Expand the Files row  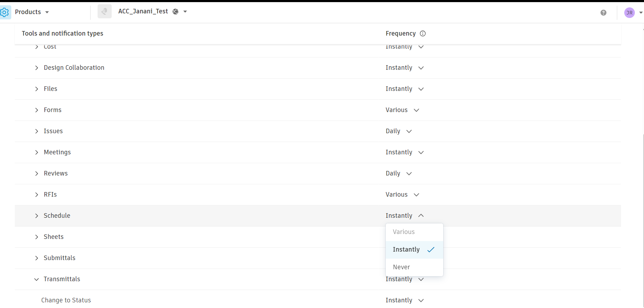pyautogui.click(x=37, y=89)
